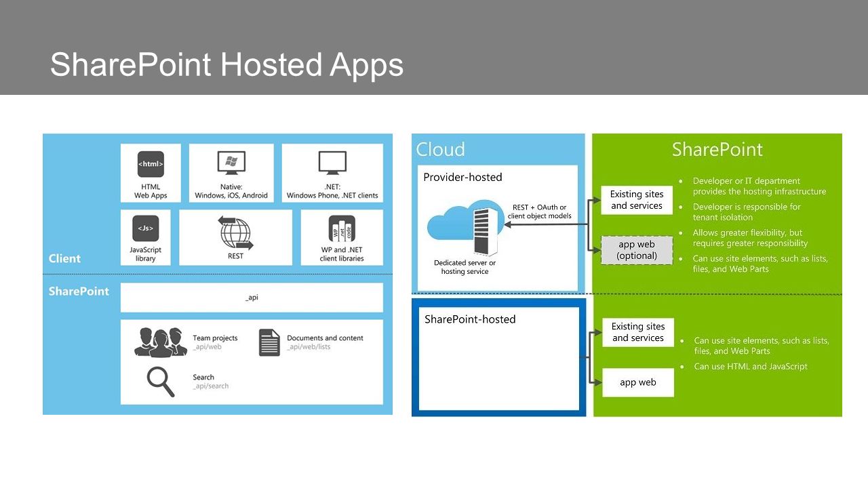This screenshot has width=868, height=488.
Task: Click Existing sites and services beside Provider-hosted
Action: (637, 200)
